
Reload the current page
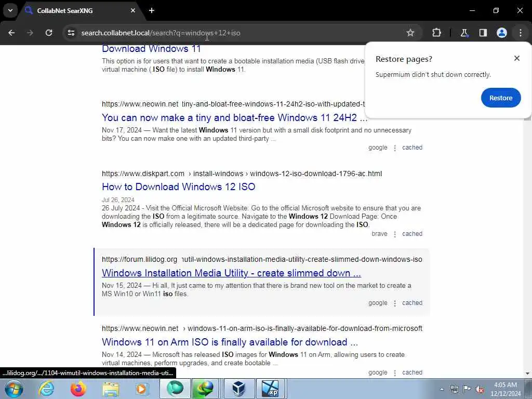tap(49, 33)
